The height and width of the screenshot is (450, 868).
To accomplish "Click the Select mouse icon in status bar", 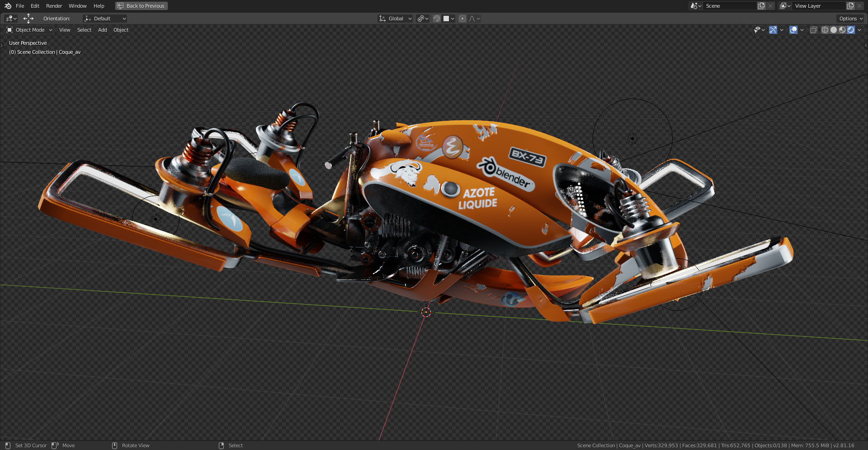I will 221,445.
